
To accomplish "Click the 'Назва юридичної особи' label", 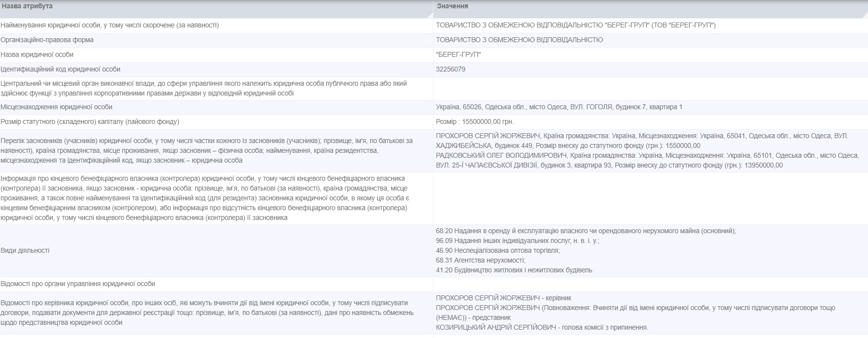I will (x=37, y=54).
